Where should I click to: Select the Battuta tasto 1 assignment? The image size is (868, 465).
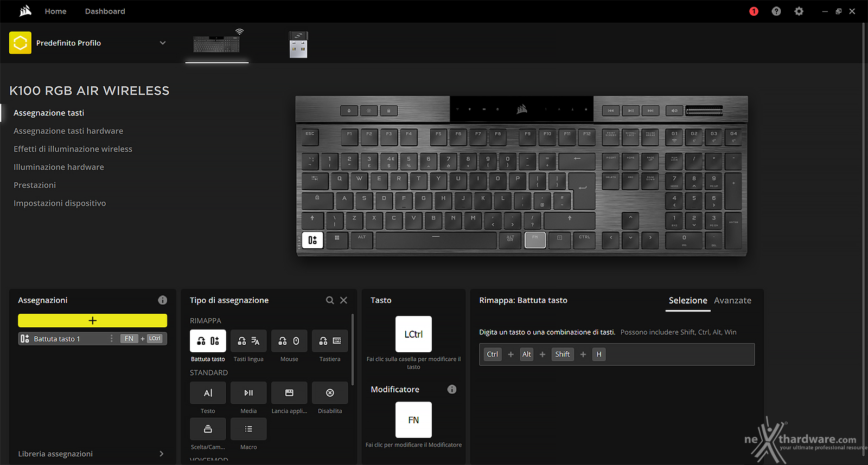93,339
